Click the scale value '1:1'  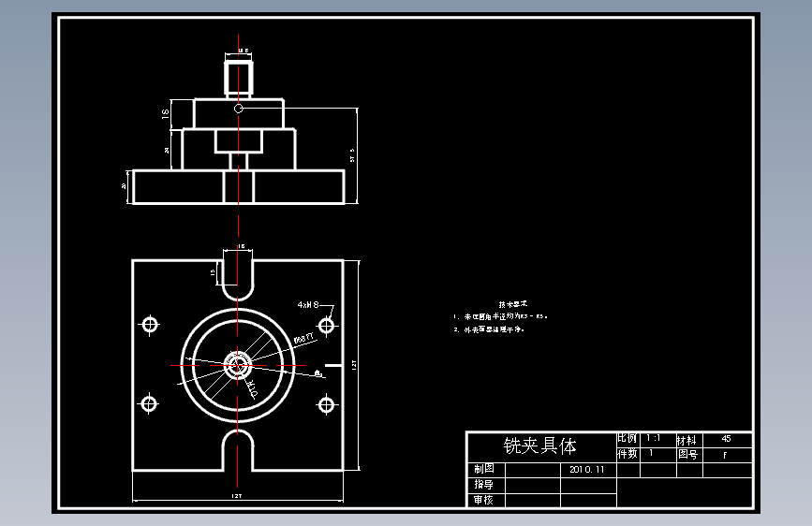(653, 439)
